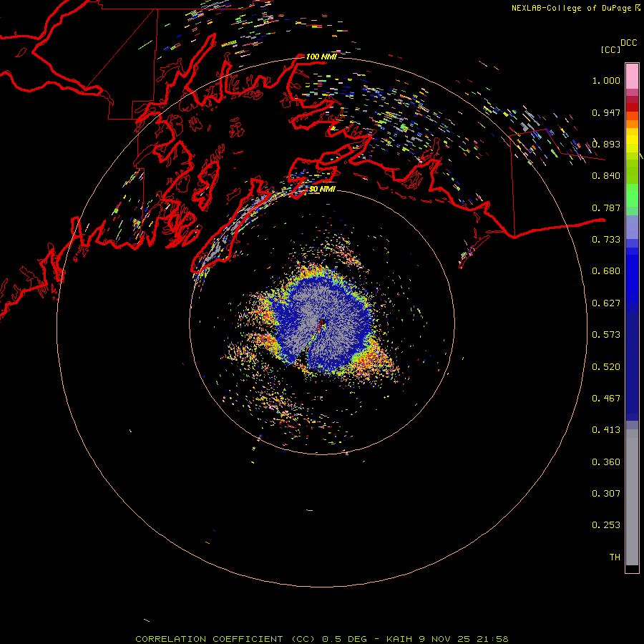The height and width of the screenshot is (644, 644).
Task: Click the 0.893 color bar value
Action: click(606, 144)
